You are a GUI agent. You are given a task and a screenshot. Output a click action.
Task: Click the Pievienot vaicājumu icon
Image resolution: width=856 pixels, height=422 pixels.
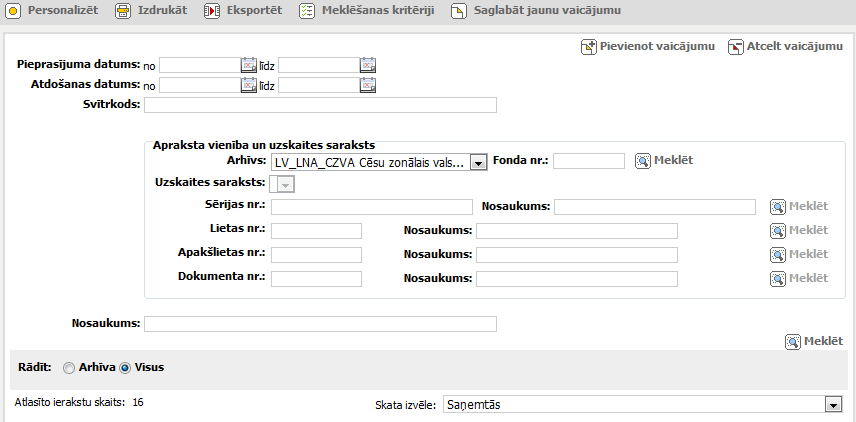589,47
